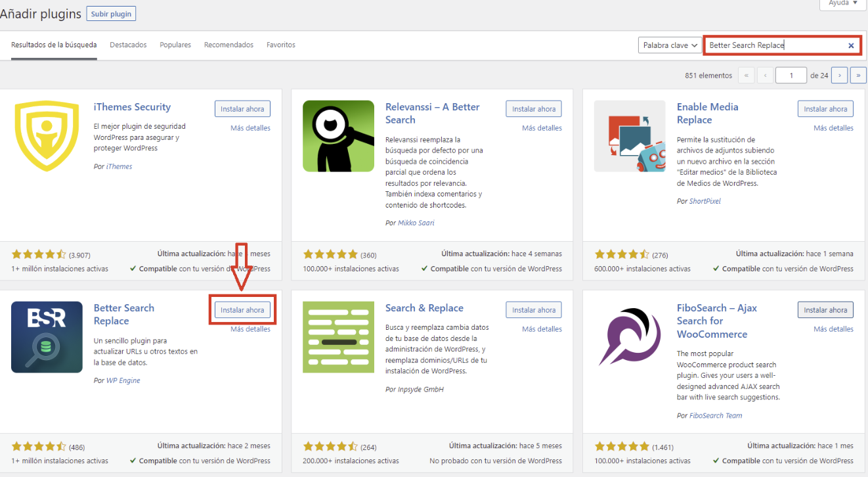868x477 pixels.
Task: Switch to the Recomendados tab
Action: [228, 45]
